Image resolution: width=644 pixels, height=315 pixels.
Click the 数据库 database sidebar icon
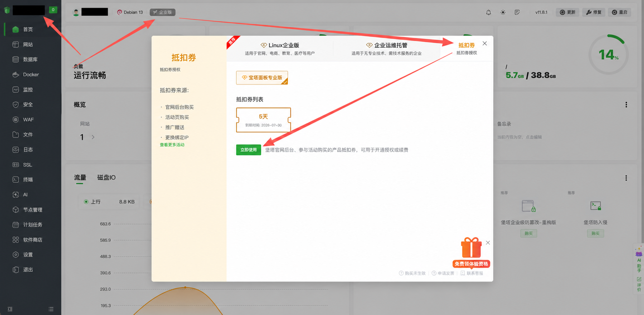click(x=15, y=60)
